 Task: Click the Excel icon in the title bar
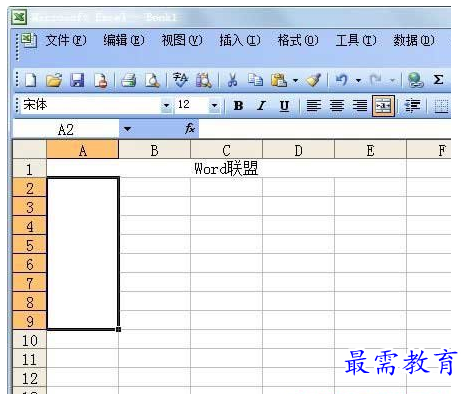pyautogui.click(x=19, y=17)
